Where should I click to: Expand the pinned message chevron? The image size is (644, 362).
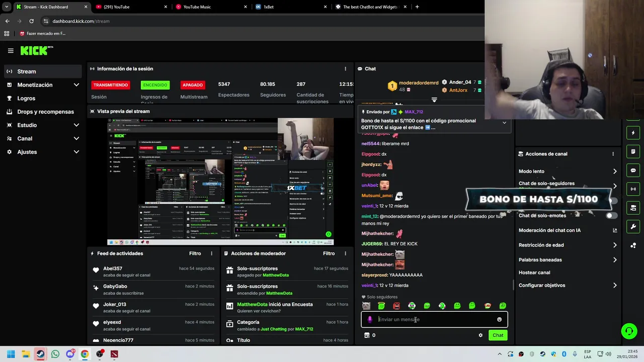504,123
